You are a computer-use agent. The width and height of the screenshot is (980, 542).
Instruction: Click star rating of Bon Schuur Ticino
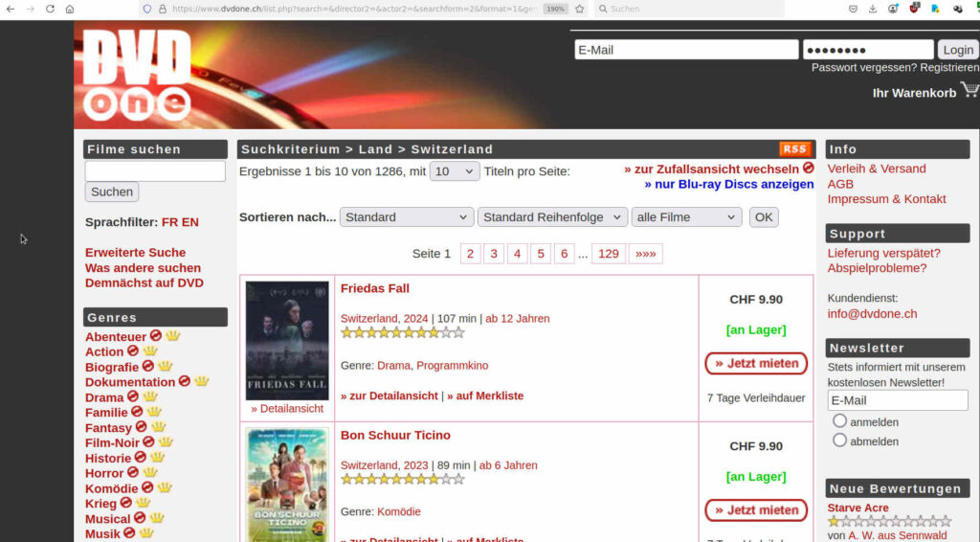tap(403, 480)
